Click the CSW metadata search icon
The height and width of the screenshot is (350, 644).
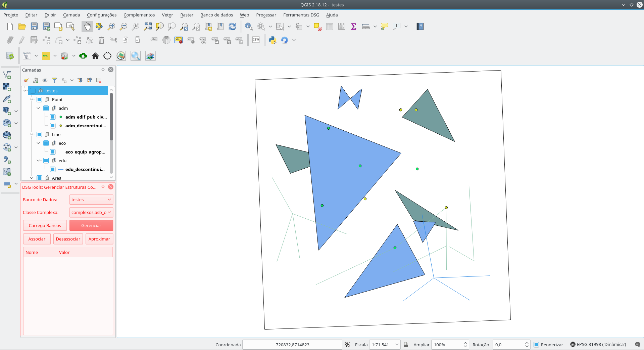(256, 40)
